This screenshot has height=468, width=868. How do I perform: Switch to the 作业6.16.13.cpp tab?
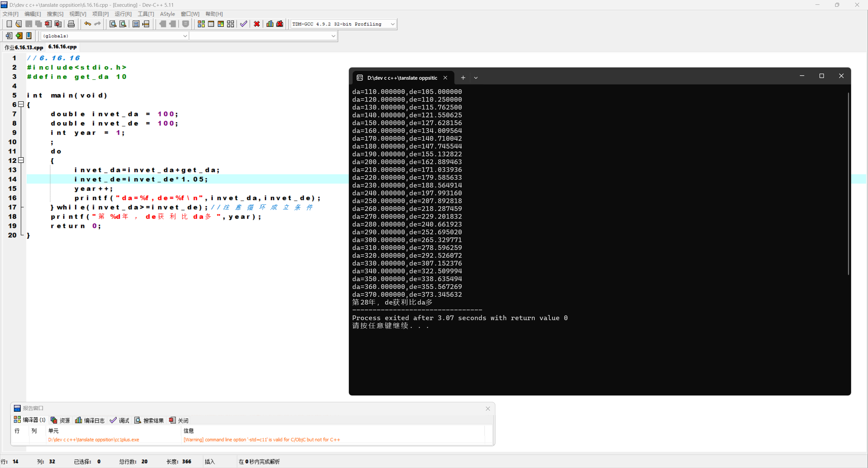[24, 47]
